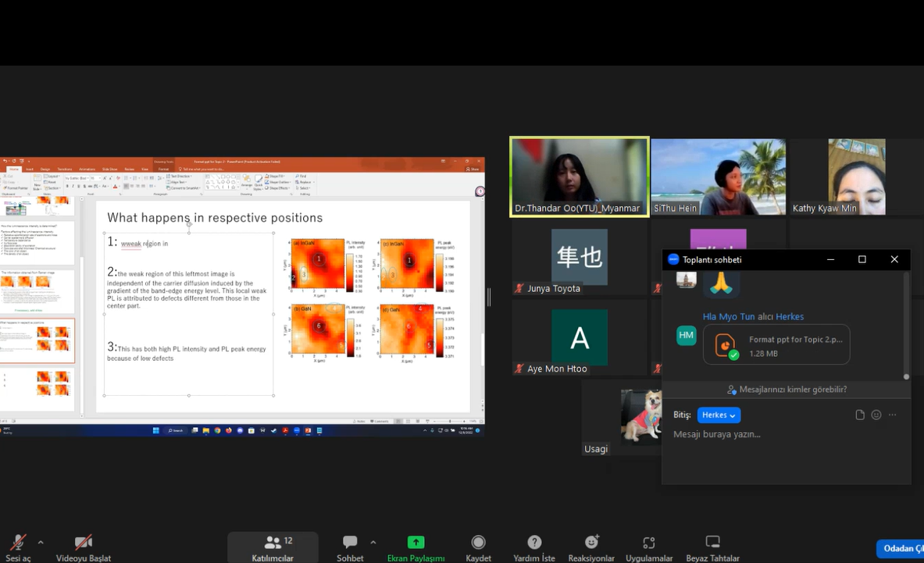
Task: Start sharing with Ekran Paylaşımı
Action: pyautogui.click(x=416, y=543)
